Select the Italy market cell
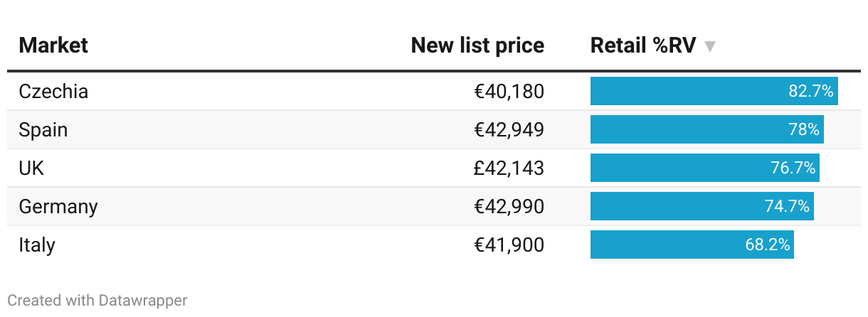 tap(37, 245)
